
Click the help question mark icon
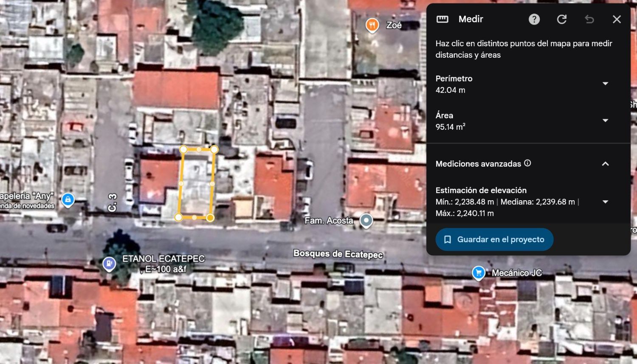click(x=534, y=19)
